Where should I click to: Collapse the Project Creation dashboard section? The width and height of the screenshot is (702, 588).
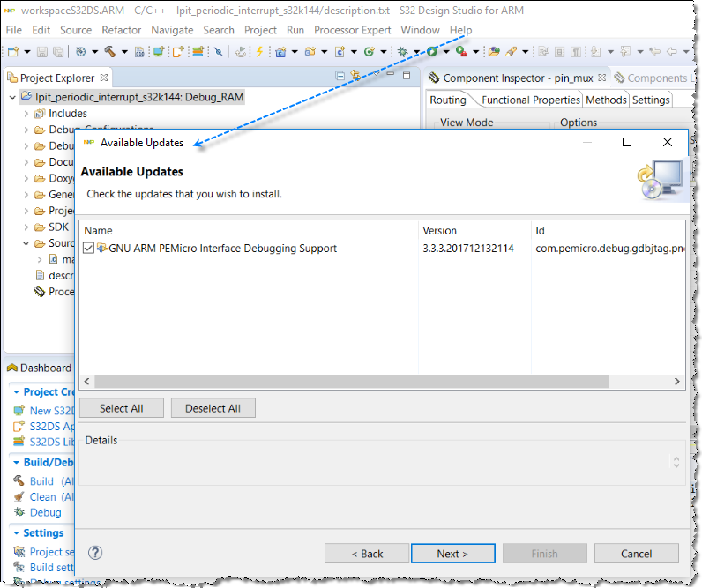tap(16, 392)
